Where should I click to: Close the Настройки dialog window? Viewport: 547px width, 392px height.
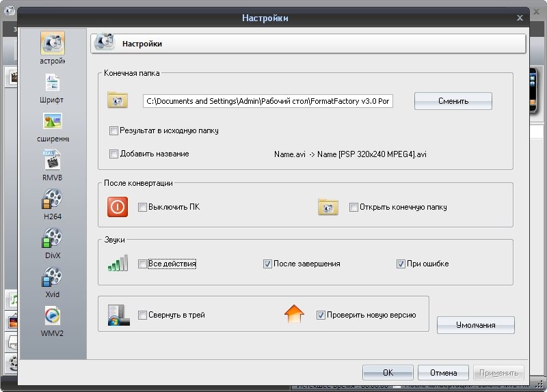(x=519, y=18)
